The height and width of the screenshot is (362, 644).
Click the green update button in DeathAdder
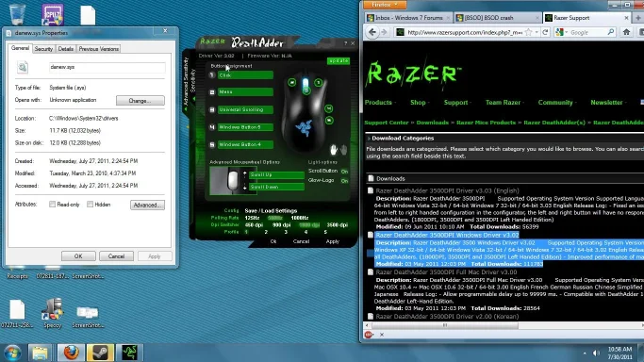339,60
